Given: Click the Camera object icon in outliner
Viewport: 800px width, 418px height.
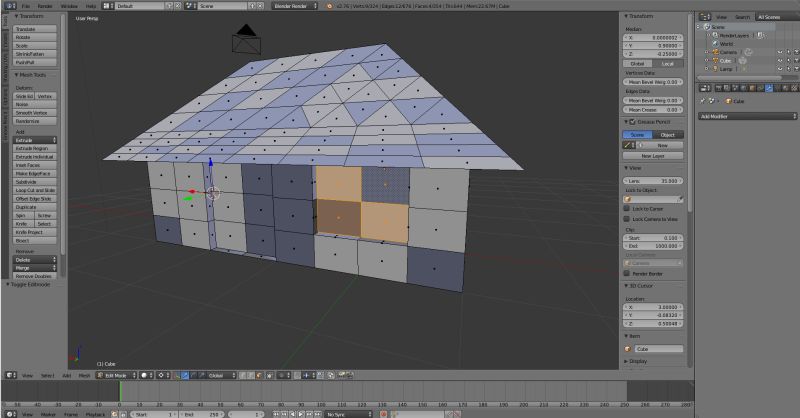Looking at the screenshot, I should [715, 52].
